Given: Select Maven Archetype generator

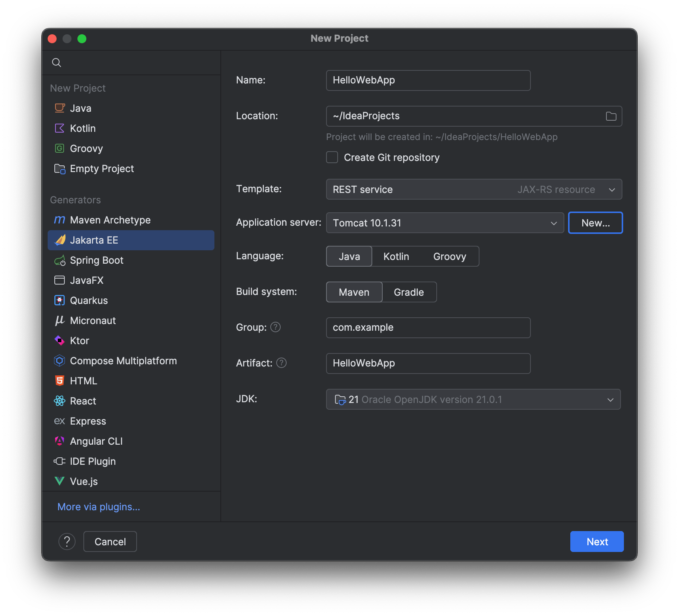Looking at the screenshot, I should pyautogui.click(x=110, y=220).
